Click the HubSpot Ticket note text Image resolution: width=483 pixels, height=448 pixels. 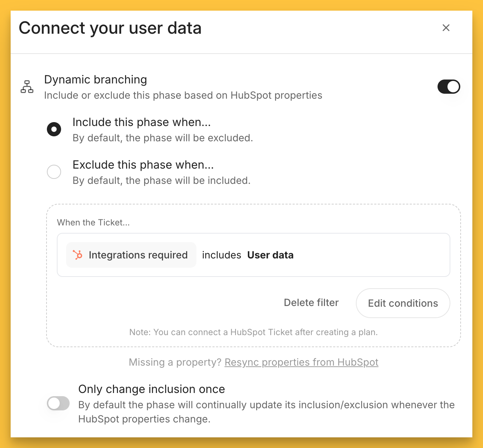click(x=253, y=332)
